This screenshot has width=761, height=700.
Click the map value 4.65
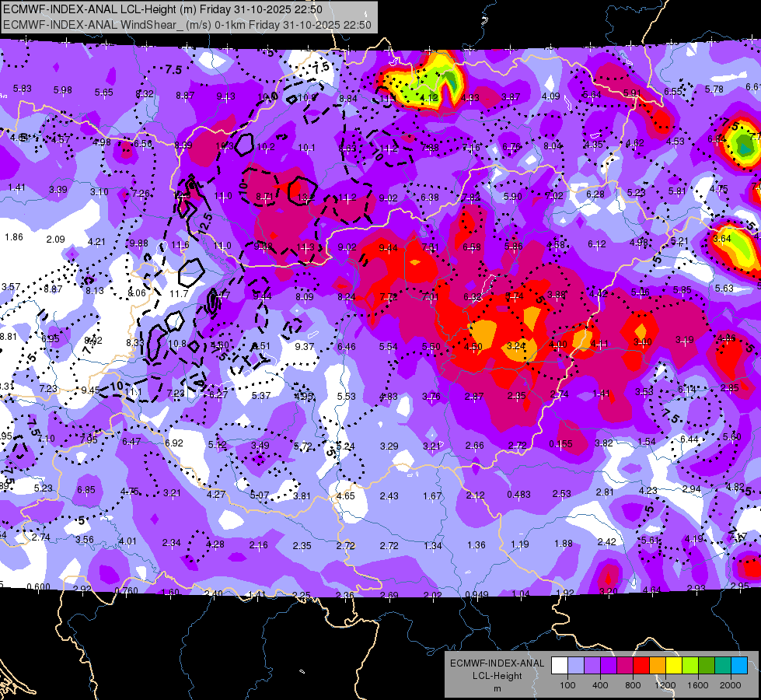[x=346, y=496]
